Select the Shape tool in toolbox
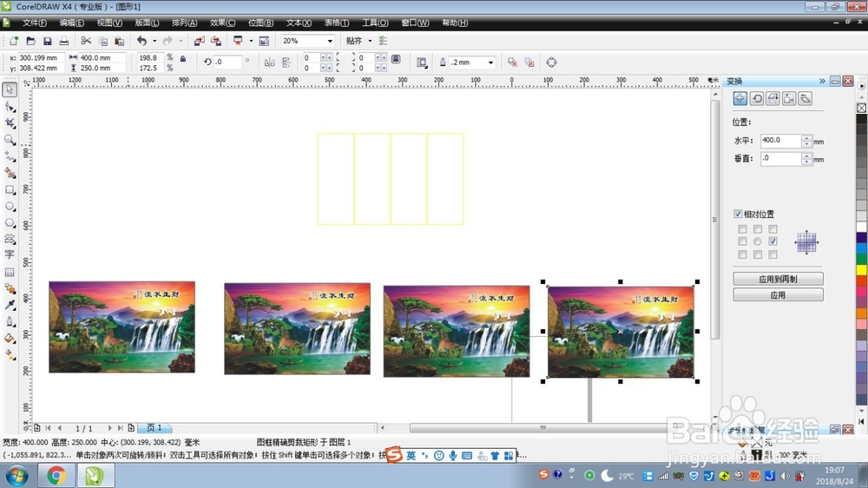The image size is (868, 488). pyautogui.click(x=10, y=107)
